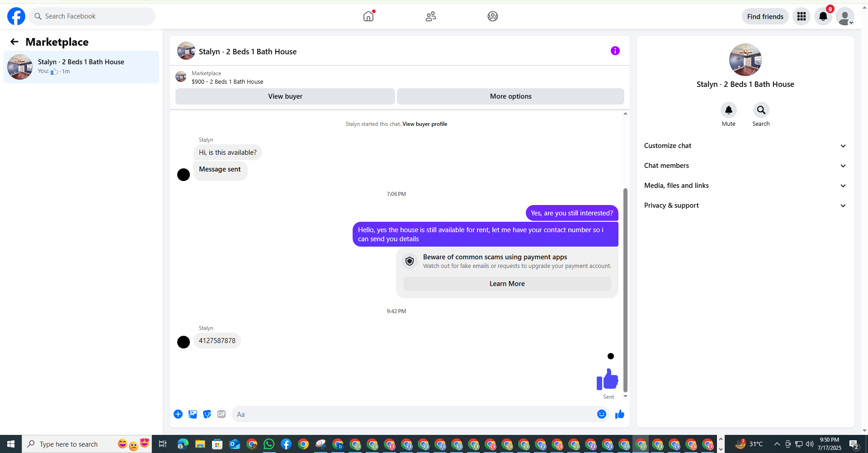Open the Facebook menu grid
The width and height of the screenshot is (868, 453).
[802, 16]
